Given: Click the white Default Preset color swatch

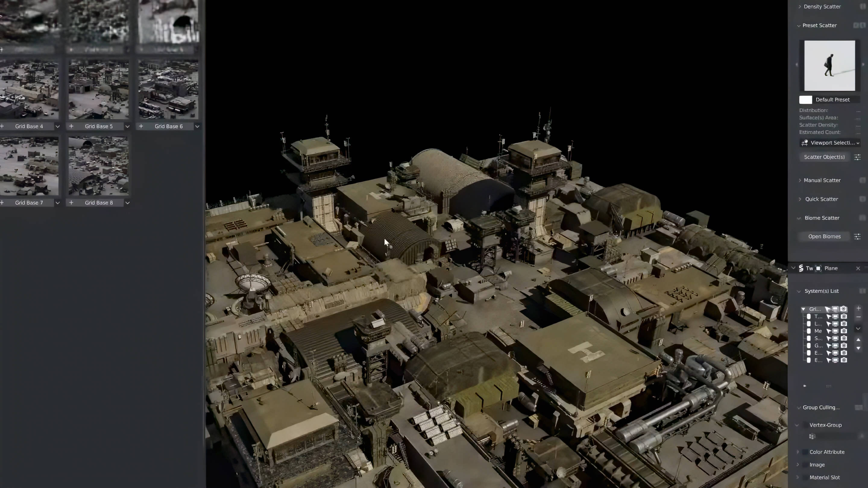Looking at the screenshot, I should click(805, 100).
